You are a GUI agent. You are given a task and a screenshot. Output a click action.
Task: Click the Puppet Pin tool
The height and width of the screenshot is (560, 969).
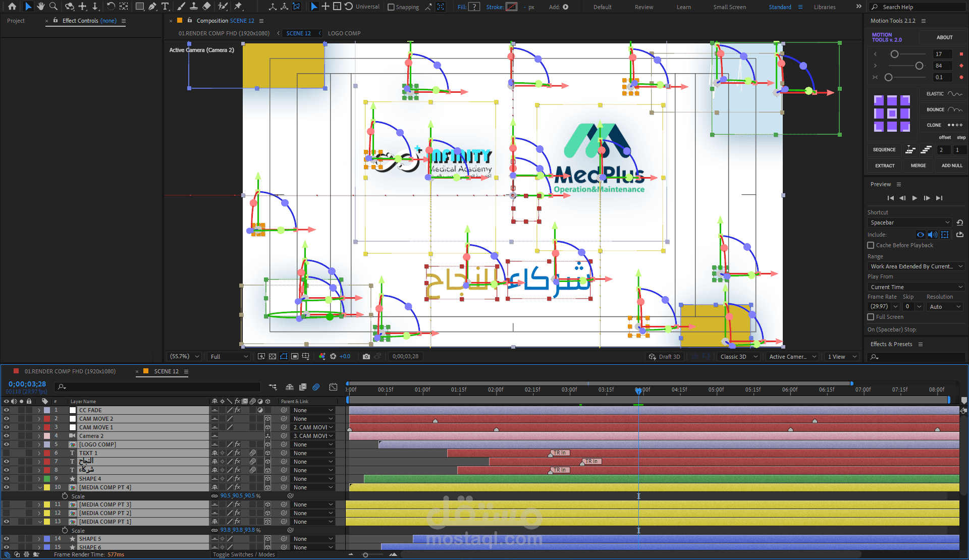click(238, 7)
